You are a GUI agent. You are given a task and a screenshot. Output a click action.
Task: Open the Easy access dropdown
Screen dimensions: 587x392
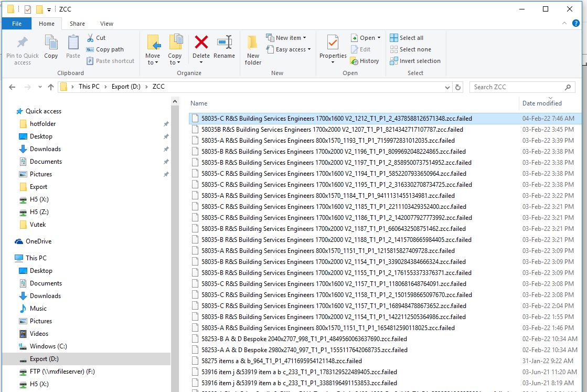coord(289,49)
